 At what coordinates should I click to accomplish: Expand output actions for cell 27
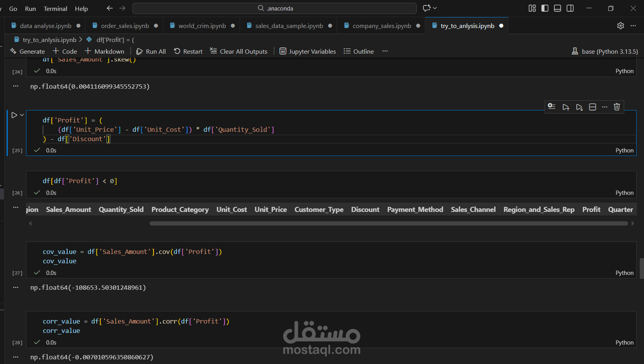(16, 287)
